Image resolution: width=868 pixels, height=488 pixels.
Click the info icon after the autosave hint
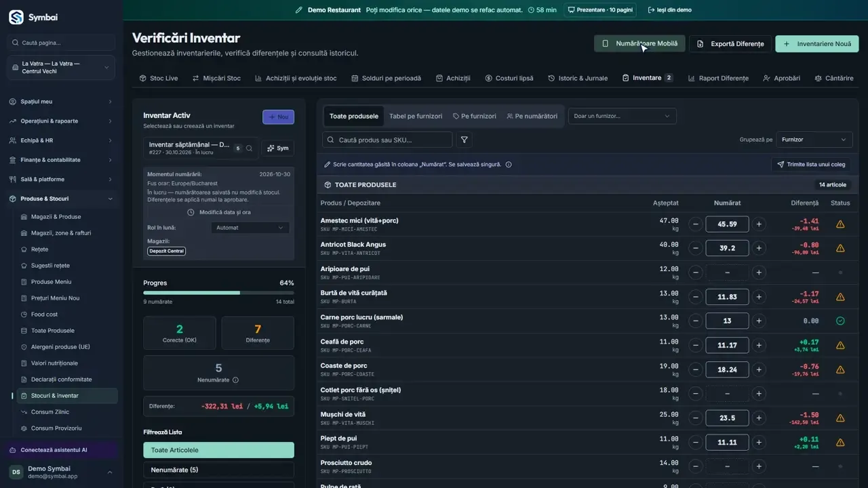tap(509, 165)
